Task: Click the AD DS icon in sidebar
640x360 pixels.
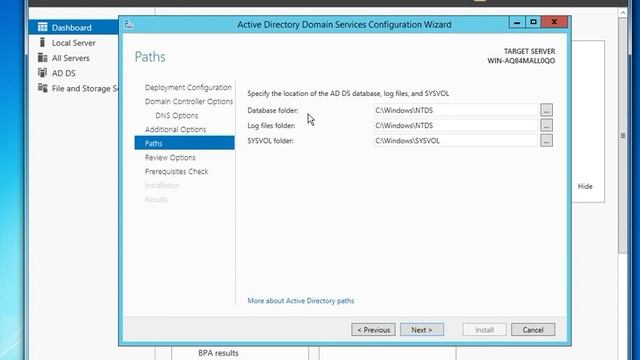Action: coord(42,73)
